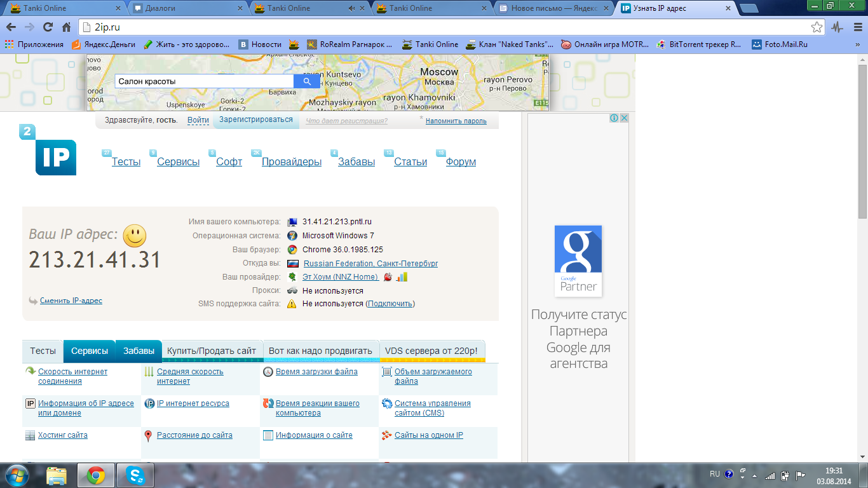Image resolution: width=868 pixels, height=488 pixels.
Task: Open the Форум navigation menu
Action: (461, 161)
